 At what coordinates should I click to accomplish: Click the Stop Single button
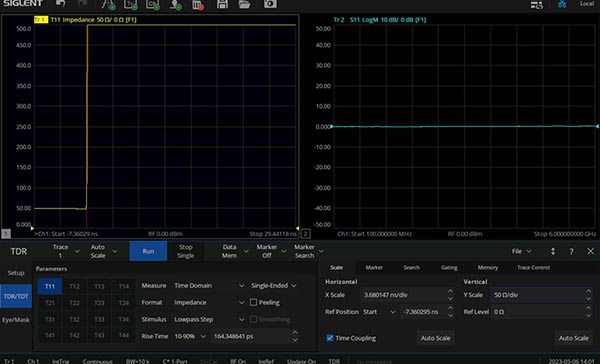point(186,251)
